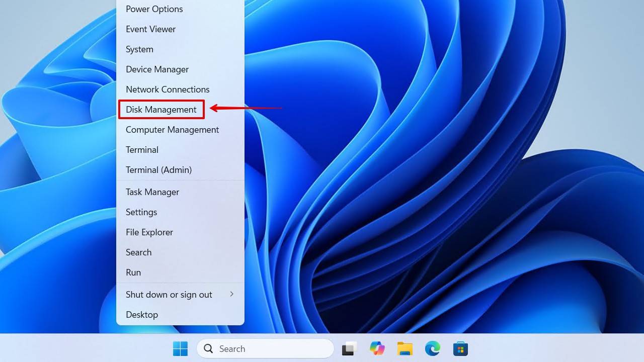Select Device Manager
644x362 pixels.
pos(157,69)
